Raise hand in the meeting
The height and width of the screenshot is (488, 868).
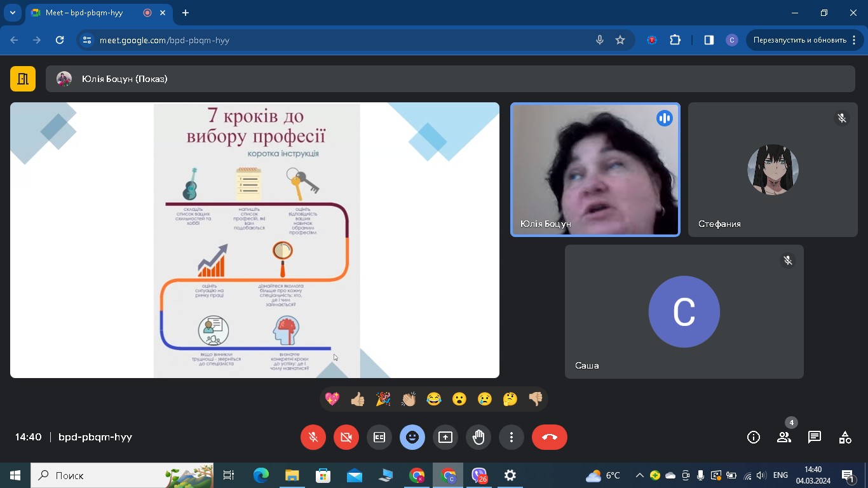pyautogui.click(x=478, y=437)
